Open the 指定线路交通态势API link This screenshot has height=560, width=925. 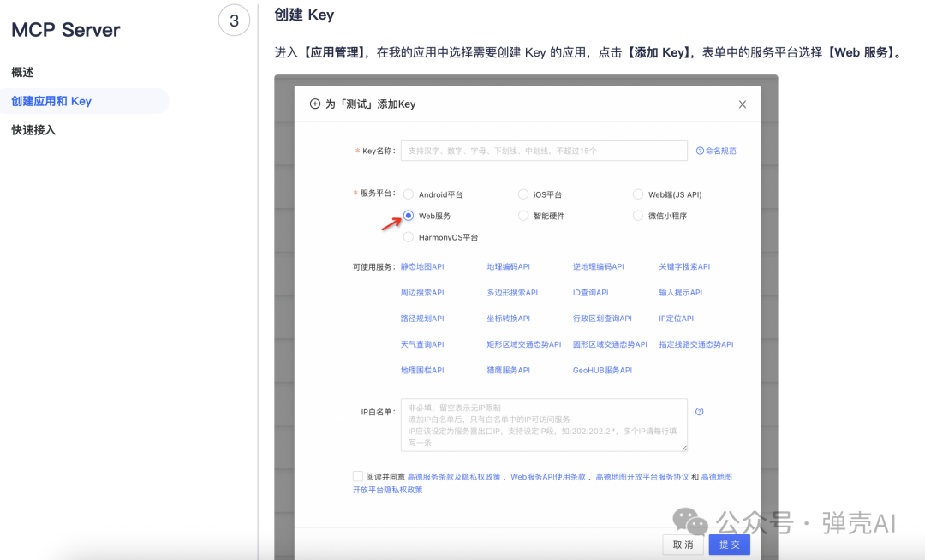(x=696, y=344)
